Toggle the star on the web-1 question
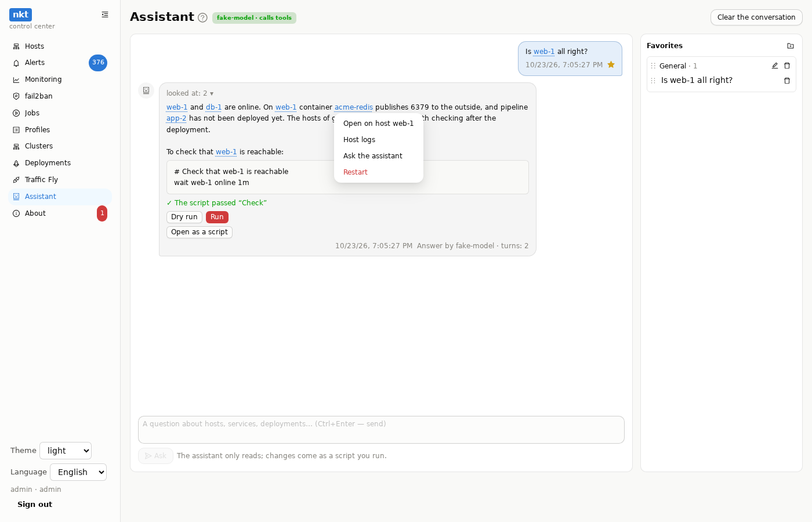The width and height of the screenshot is (812, 522). (x=611, y=65)
